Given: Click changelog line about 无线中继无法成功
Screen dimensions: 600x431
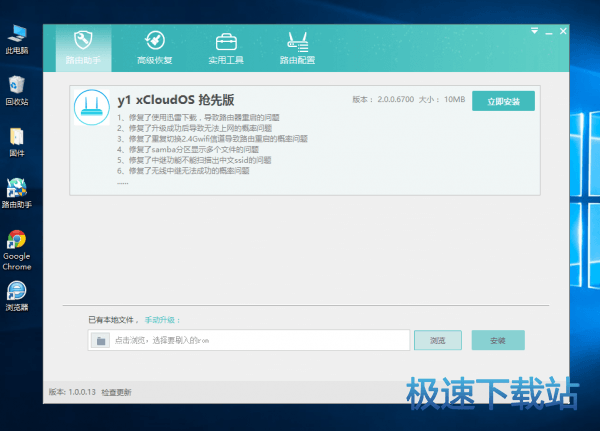Looking at the screenshot, I should [183, 171].
